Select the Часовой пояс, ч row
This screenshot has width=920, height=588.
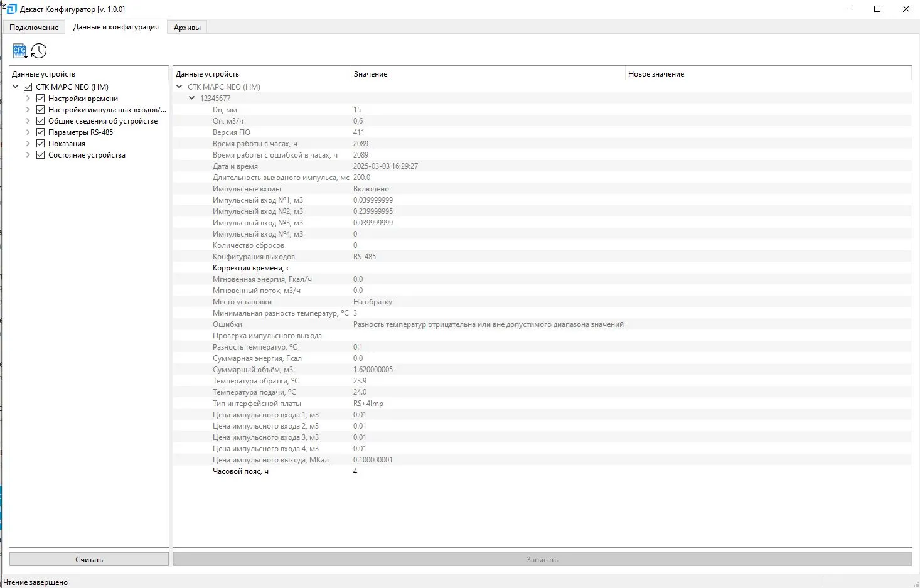coord(542,471)
